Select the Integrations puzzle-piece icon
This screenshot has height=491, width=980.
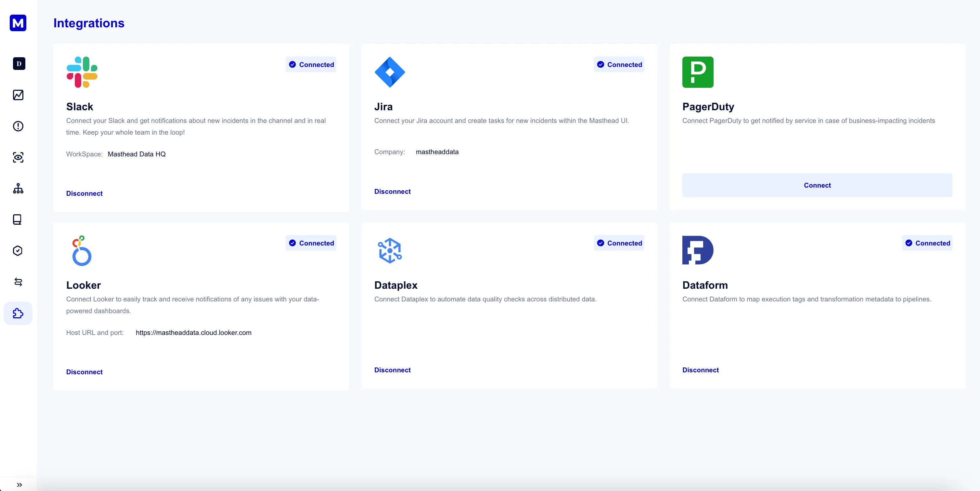(x=18, y=313)
